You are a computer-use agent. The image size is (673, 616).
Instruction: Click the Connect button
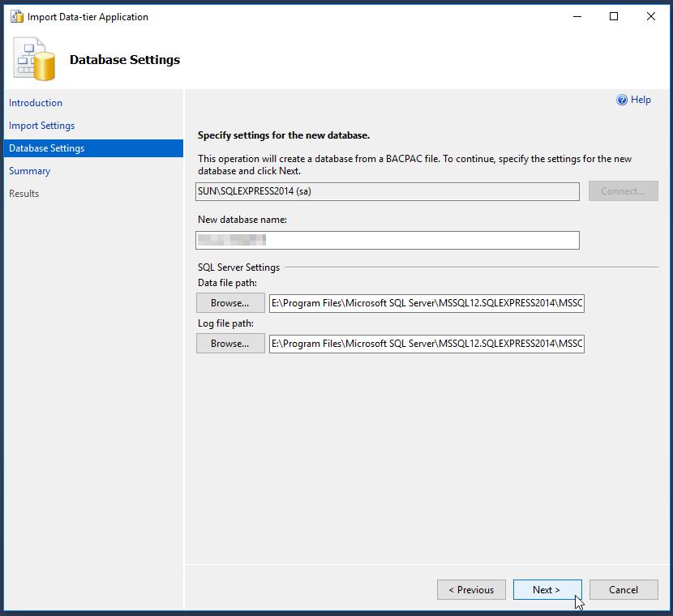623,190
